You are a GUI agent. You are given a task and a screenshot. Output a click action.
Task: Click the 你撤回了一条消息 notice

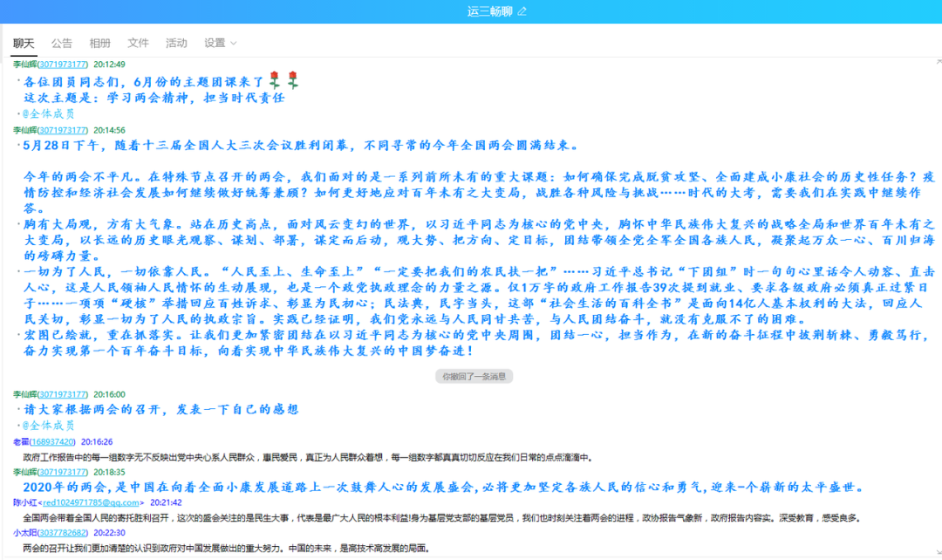click(474, 377)
